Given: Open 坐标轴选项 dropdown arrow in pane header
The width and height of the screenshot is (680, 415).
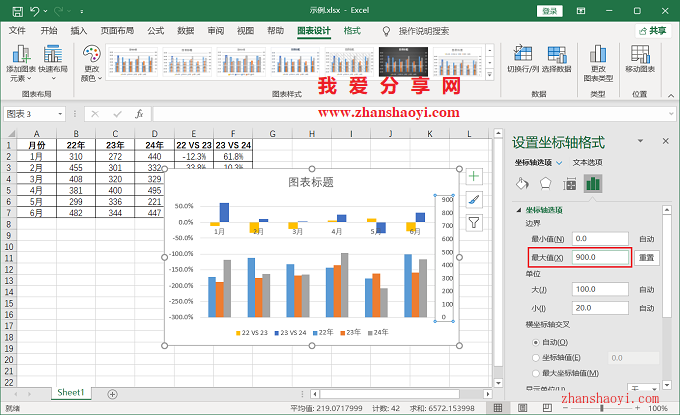Looking at the screenshot, I should (559, 163).
